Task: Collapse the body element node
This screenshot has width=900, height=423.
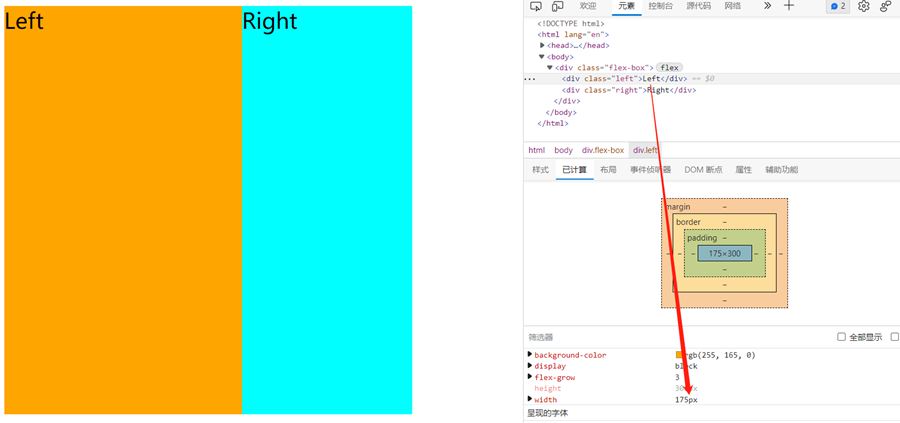Action: click(x=542, y=56)
